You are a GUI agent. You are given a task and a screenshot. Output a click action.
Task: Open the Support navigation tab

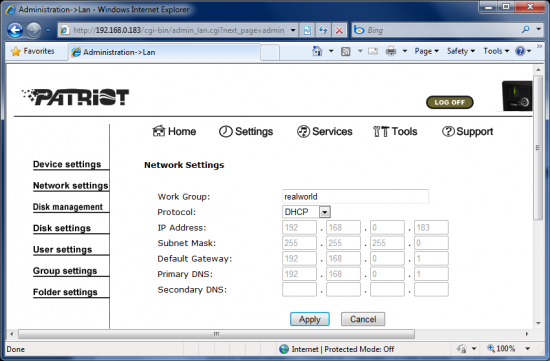[x=467, y=132]
